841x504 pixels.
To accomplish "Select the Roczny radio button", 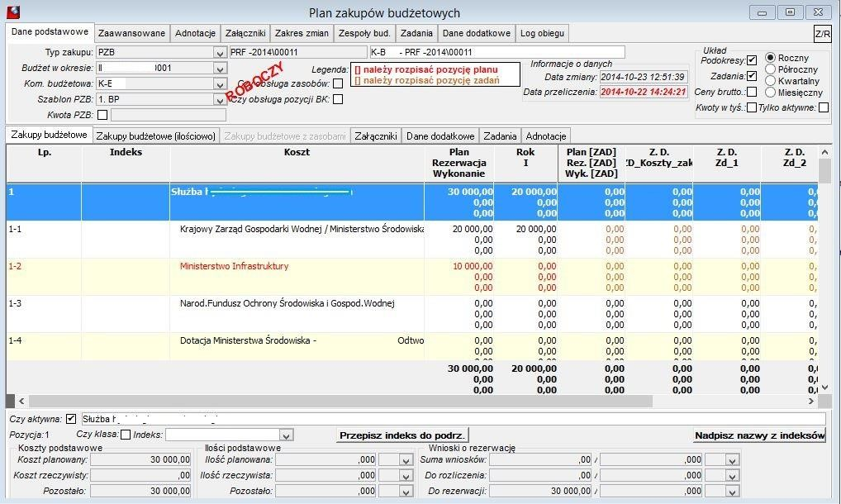I will [x=771, y=57].
